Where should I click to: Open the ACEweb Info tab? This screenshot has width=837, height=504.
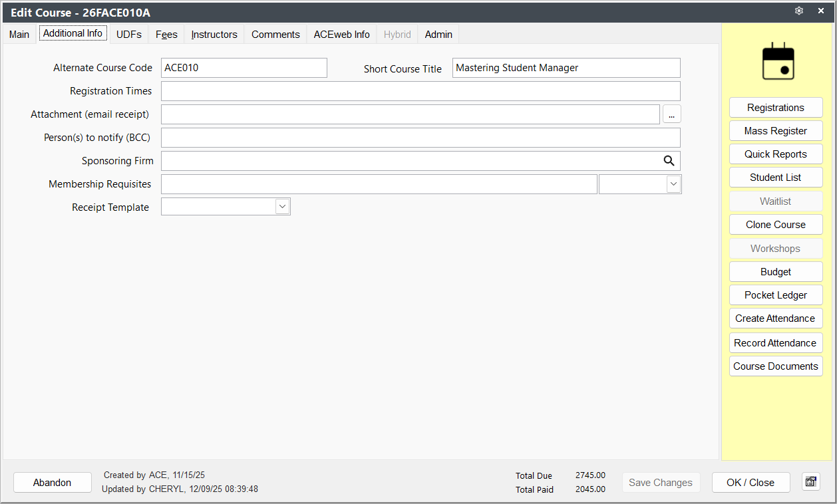[x=342, y=35]
